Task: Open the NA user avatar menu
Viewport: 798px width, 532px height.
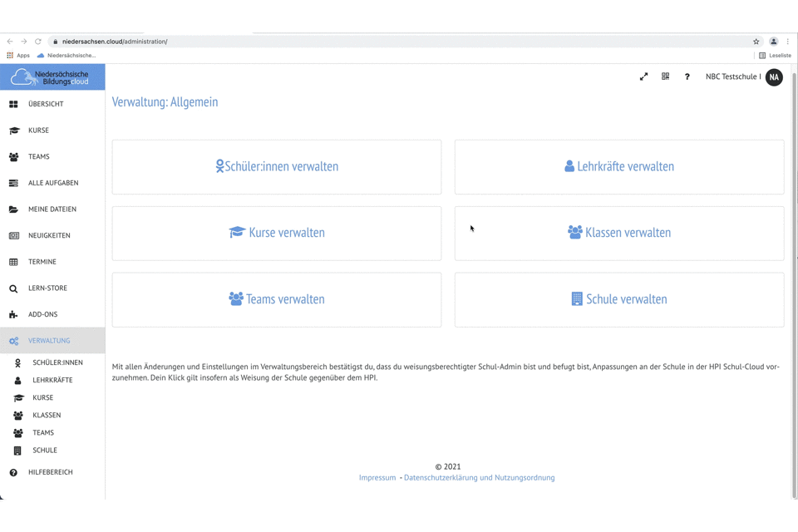Action: pyautogui.click(x=774, y=76)
